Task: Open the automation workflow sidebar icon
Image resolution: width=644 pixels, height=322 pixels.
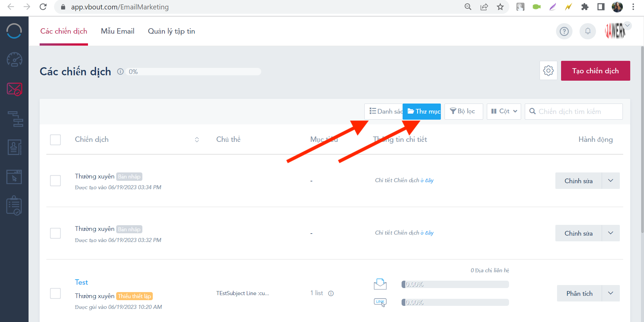Action: click(15, 119)
